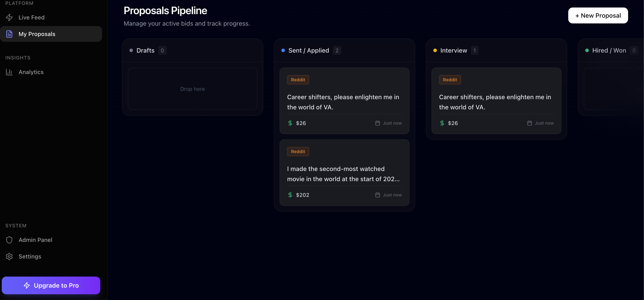Click the blue Sent / Applied status dot
Image resolution: width=644 pixels, height=300 pixels.
click(283, 51)
